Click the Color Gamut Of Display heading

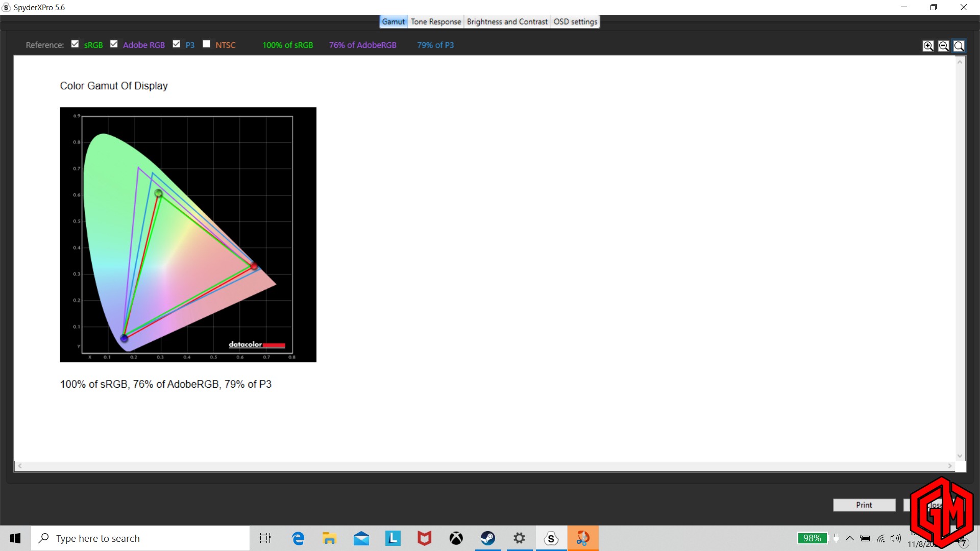coord(114,86)
